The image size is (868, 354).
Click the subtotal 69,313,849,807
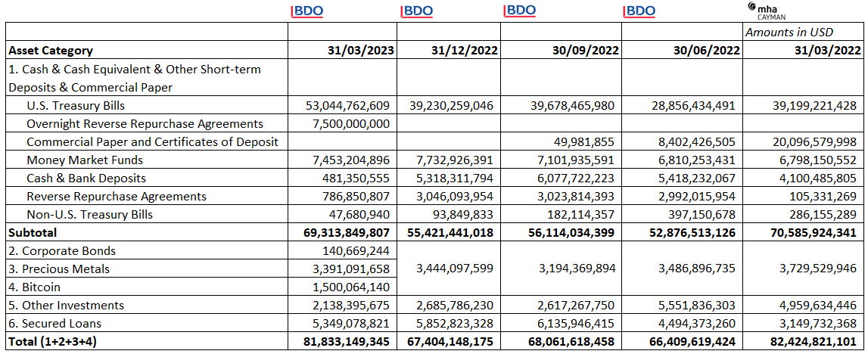tap(347, 233)
